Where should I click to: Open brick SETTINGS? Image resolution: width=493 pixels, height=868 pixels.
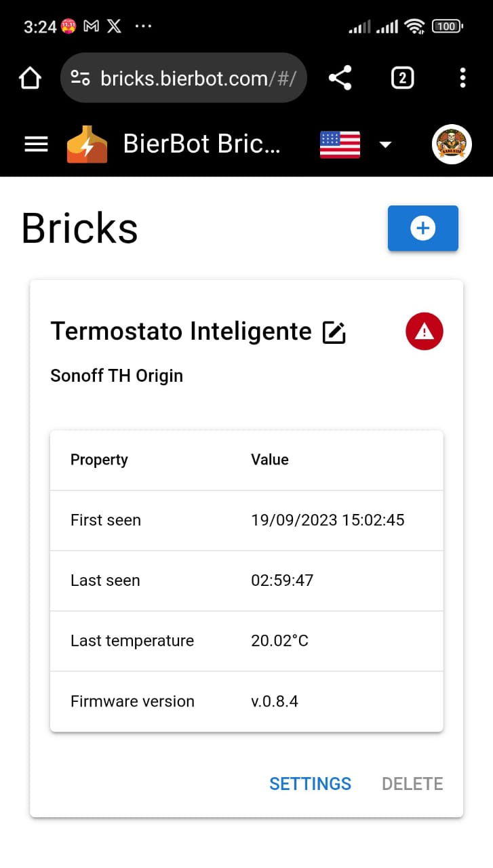tap(311, 784)
